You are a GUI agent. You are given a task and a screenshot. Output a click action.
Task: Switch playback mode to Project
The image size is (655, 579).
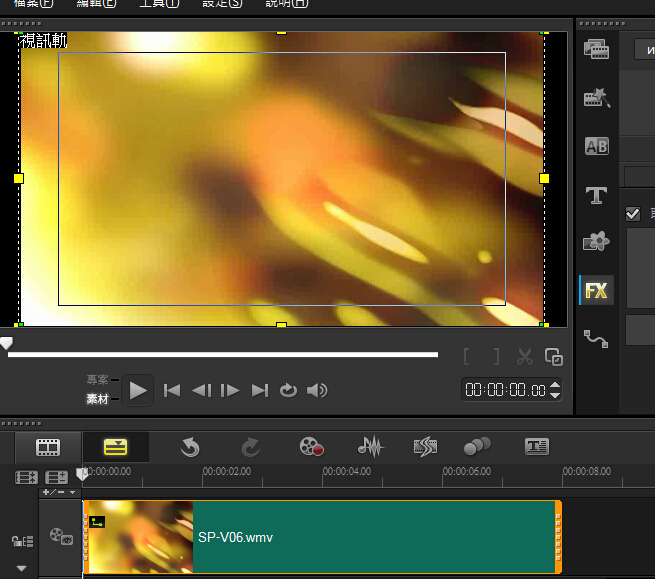[98, 380]
